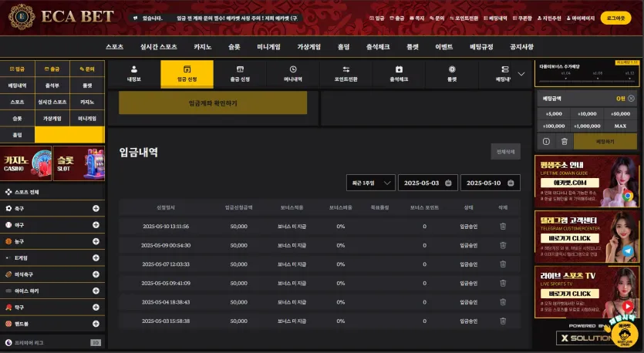Open 포인트전환 swap-arrows icon tab

click(346, 74)
